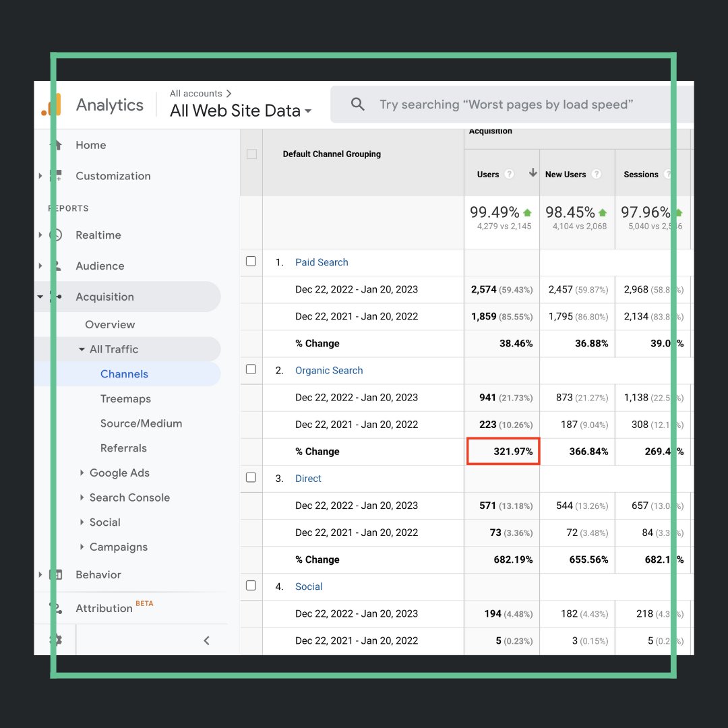Select the Channels report
The width and height of the screenshot is (728, 728).
pyautogui.click(x=124, y=373)
